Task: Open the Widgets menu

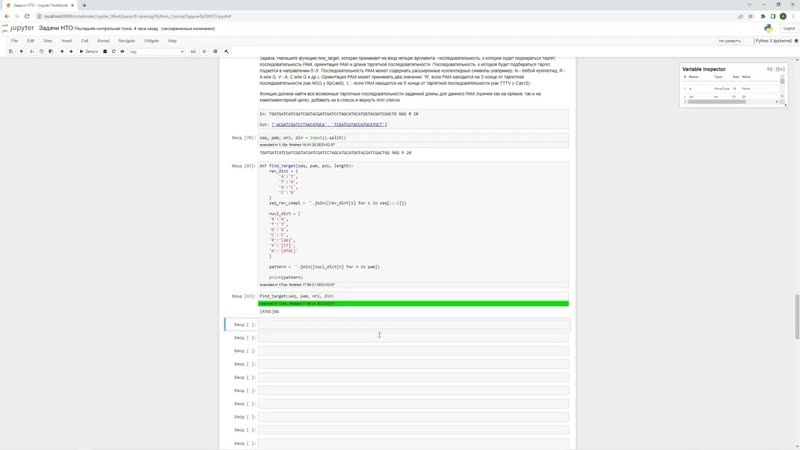Action: pyautogui.click(x=152, y=41)
